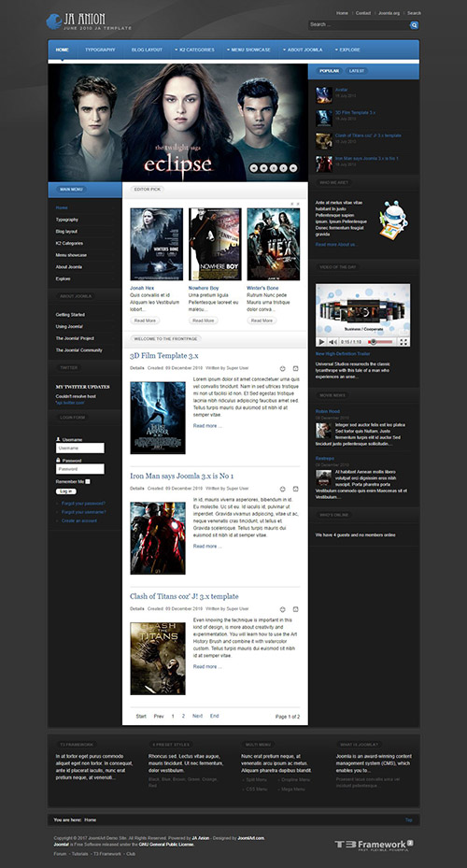Viewport: 467px width, 868px height.
Task: Click Read More under Jonah Hex
Action: pyautogui.click(x=146, y=320)
